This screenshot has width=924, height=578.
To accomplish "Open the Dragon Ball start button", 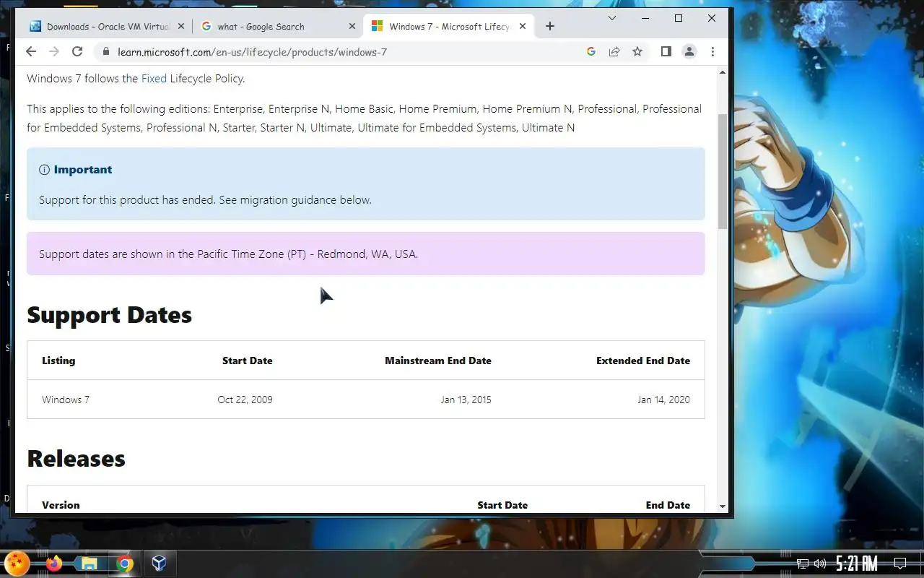I will [17, 564].
